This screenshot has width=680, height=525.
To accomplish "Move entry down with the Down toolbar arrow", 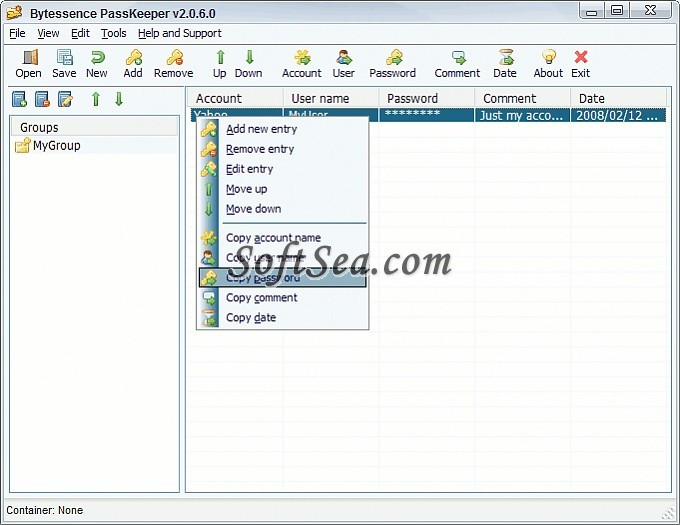I will pyautogui.click(x=248, y=64).
